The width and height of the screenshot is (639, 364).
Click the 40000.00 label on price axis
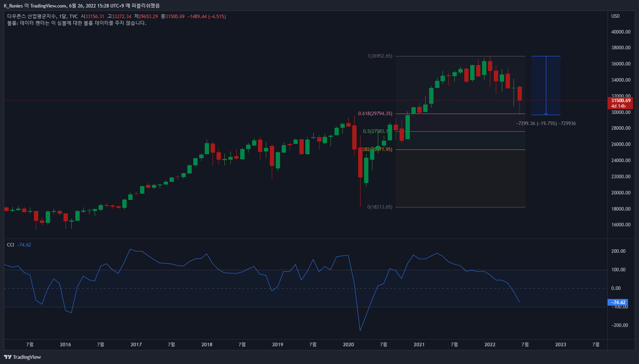621,32
